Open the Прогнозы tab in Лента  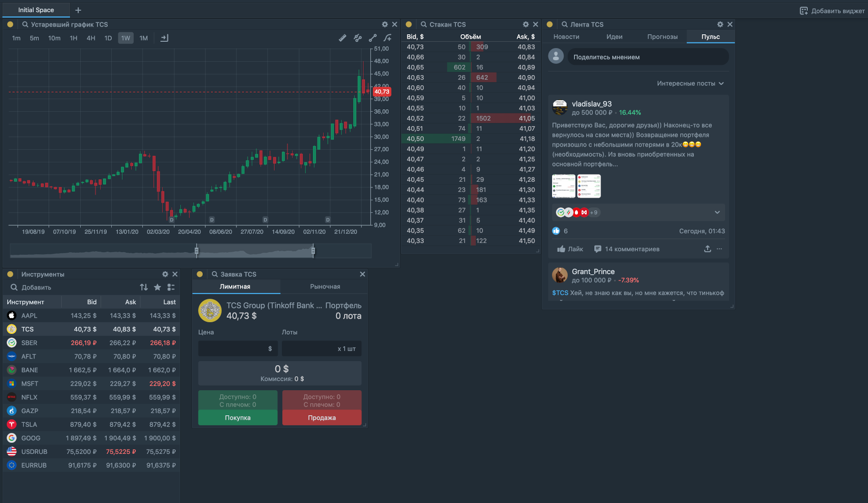662,37
